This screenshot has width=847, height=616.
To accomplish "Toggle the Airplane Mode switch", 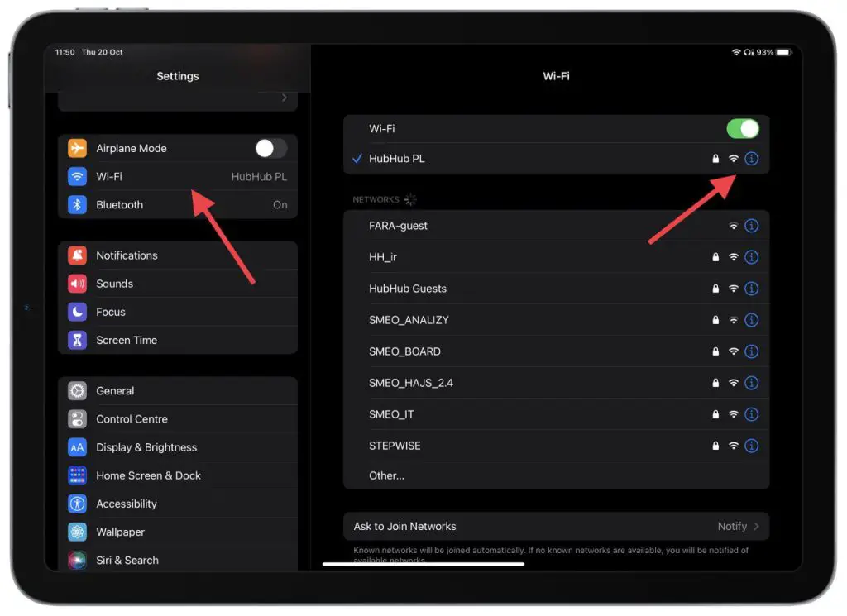I will pos(271,149).
